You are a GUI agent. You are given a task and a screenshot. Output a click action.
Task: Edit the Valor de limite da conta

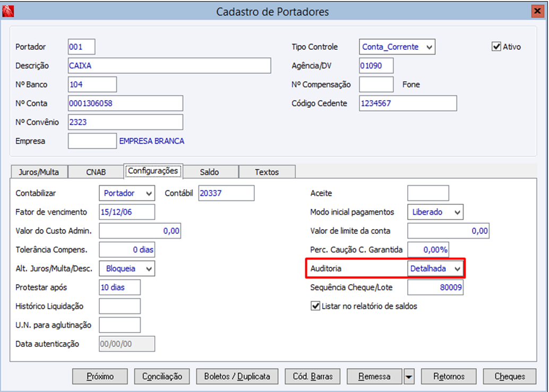449,231
